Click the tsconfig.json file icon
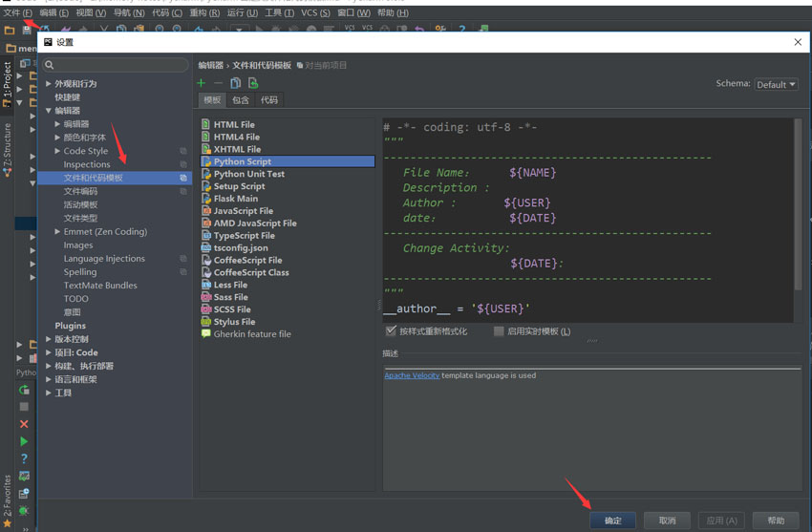812x532 pixels. [206, 248]
